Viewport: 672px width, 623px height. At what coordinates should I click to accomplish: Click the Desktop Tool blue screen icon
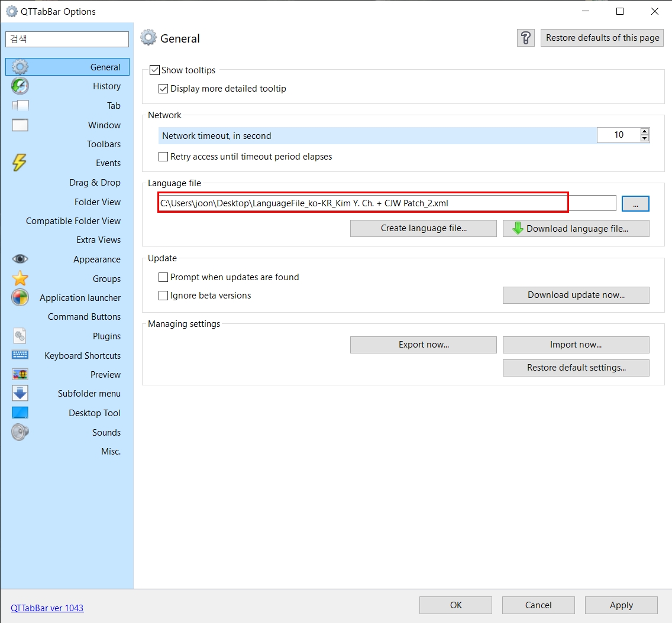point(20,413)
